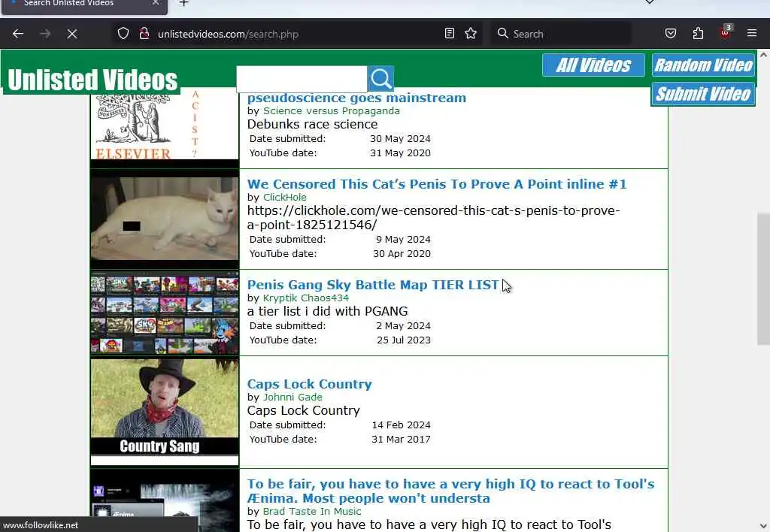Select the '14 Feb 2024' submitted date

402,425
